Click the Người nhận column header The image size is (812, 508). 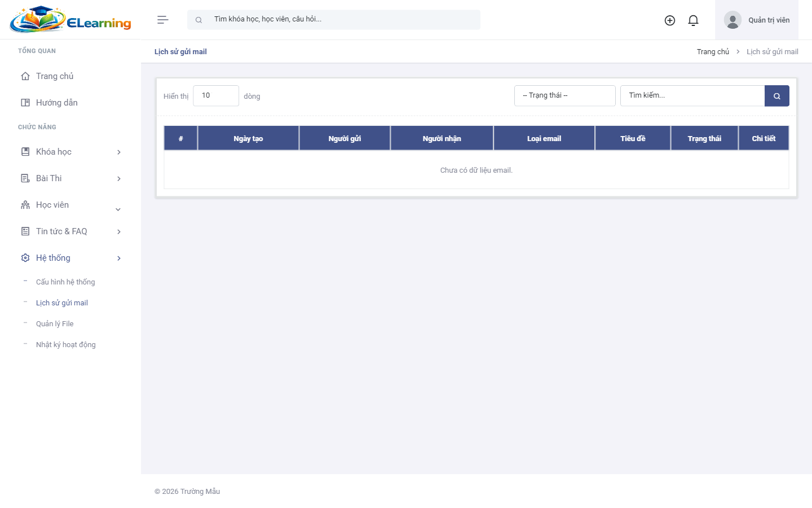[442, 138]
